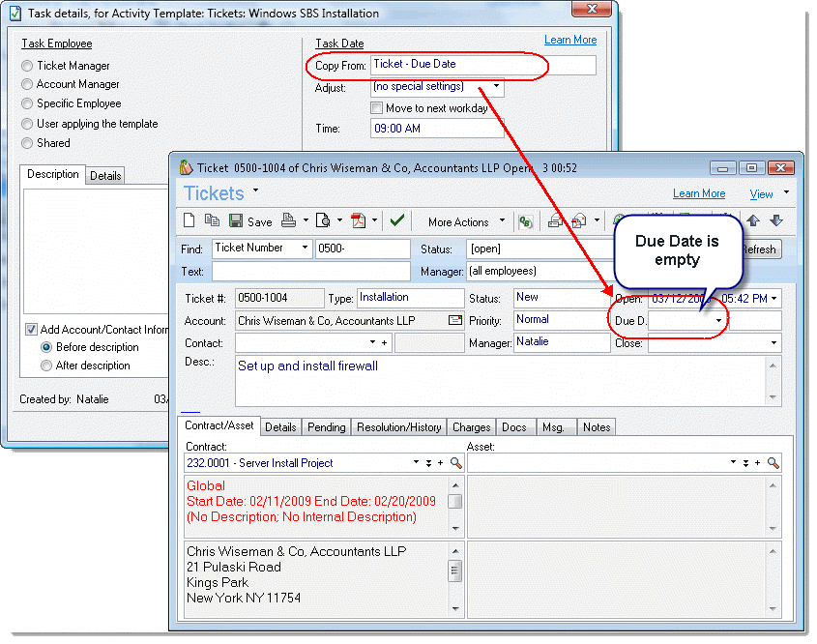817x644 pixels.
Task: Open the Adjust special settings dropdown
Action: coord(496,87)
